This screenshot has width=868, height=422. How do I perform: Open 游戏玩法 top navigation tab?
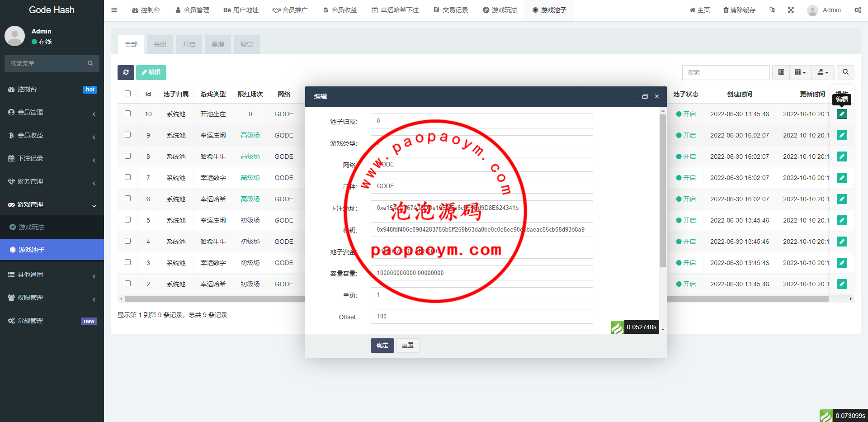point(500,10)
